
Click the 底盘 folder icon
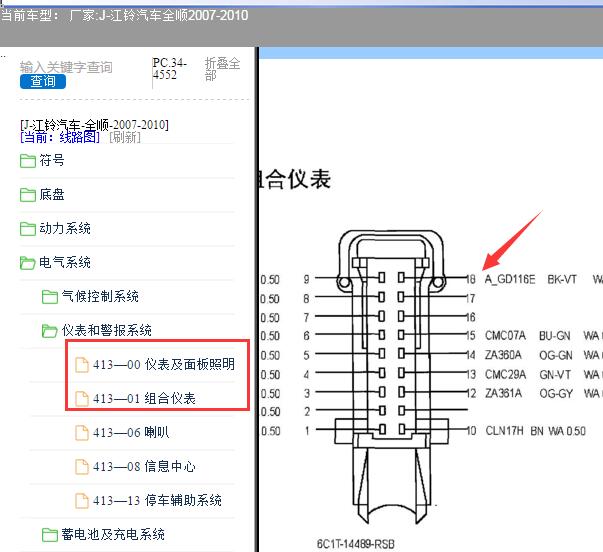28,195
